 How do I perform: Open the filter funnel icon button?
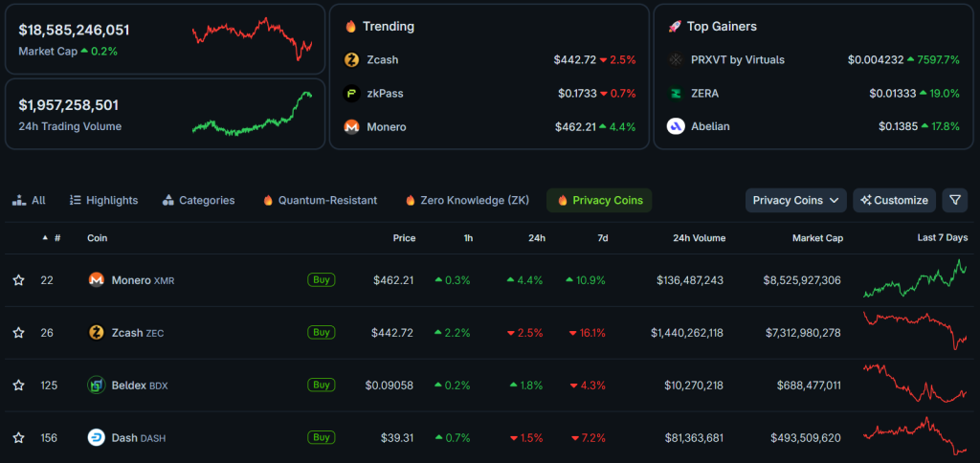(955, 200)
